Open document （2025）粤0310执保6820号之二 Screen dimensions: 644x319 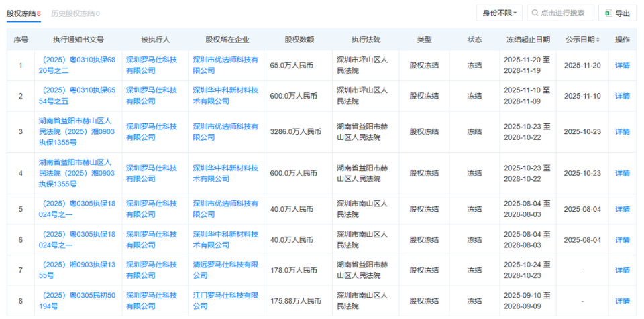[78, 65]
